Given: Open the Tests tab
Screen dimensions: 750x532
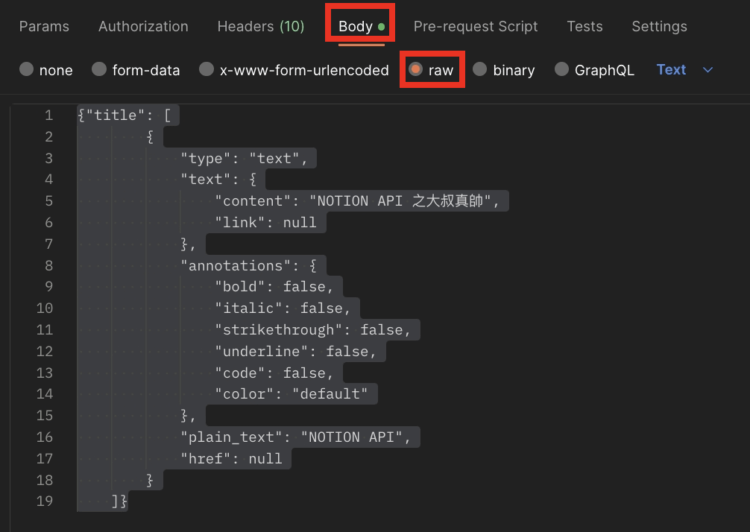Looking at the screenshot, I should tap(585, 26).
